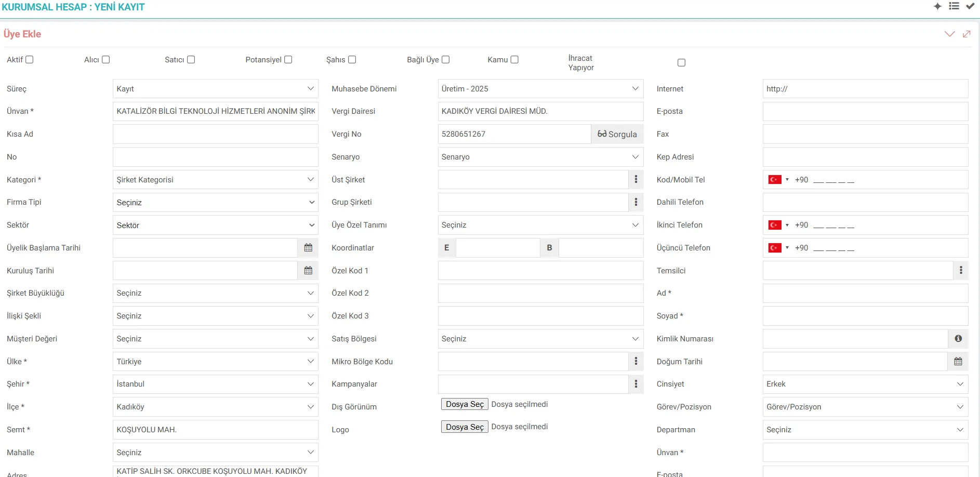Viewport: 980px width, 477px height.
Task: Open calendar for Üyelik Başlama Tarihi
Action: [308, 248]
